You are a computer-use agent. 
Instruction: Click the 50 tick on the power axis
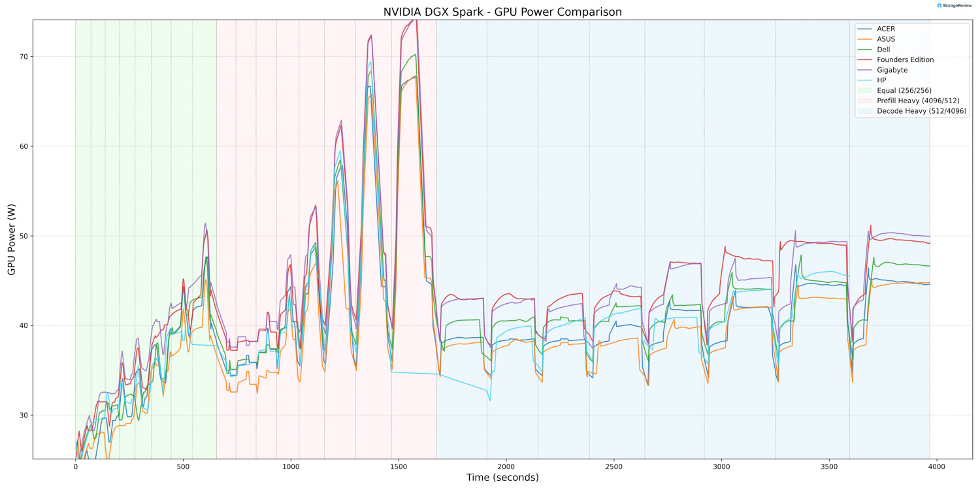pos(24,236)
